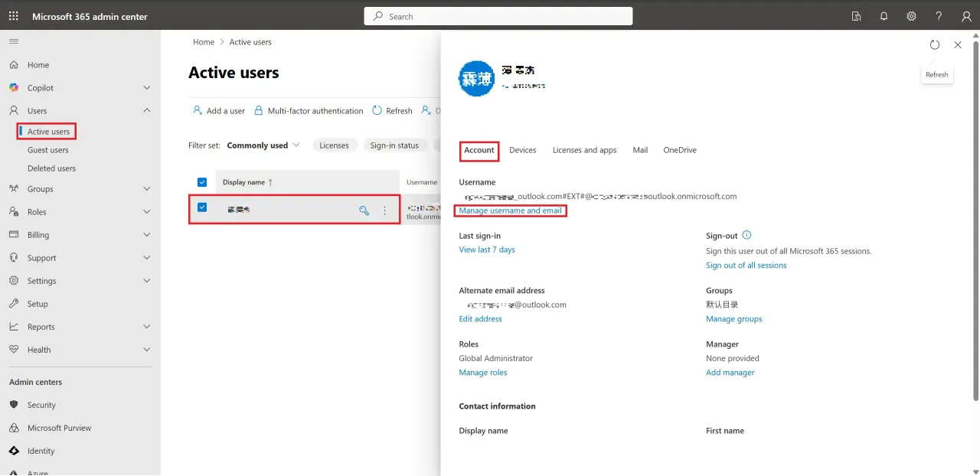The height and width of the screenshot is (476, 980).
Task: Expand the Billing navigation chevron
Action: [147, 235]
